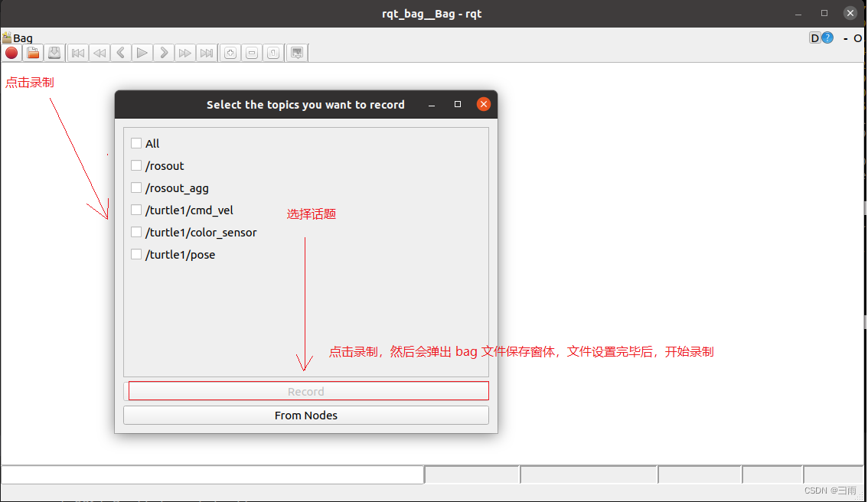
Task: Click the Record button in the dialog
Action: pyautogui.click(x=306, y=391)
